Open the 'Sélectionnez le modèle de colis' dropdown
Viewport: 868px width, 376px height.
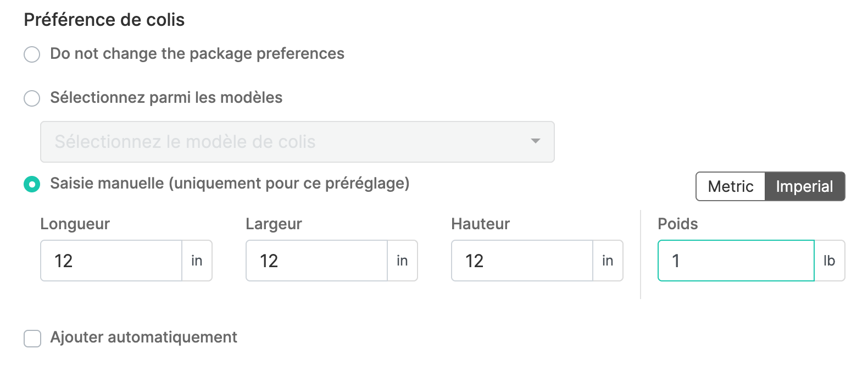click(297, 142)
